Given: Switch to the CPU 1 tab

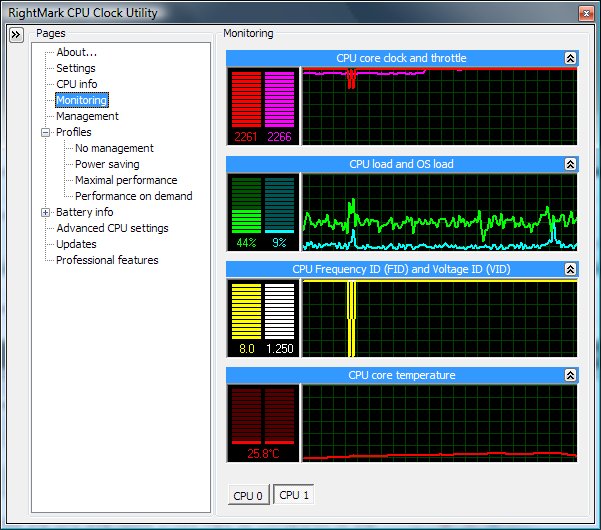Looking at the screenshot, I should (x=294, y=495).
